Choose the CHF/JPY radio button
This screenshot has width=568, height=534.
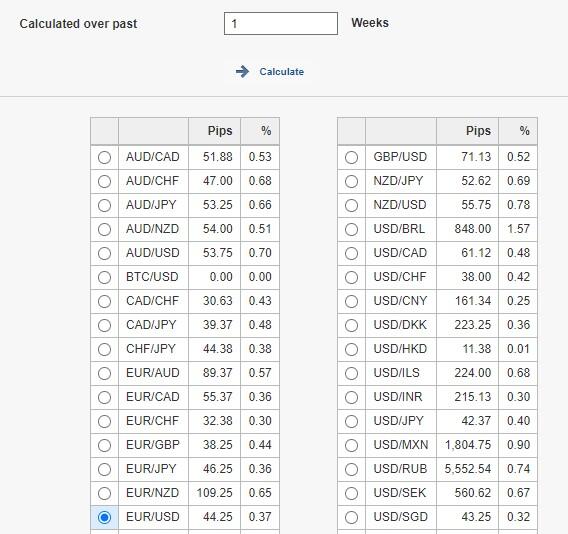[104, 349]
